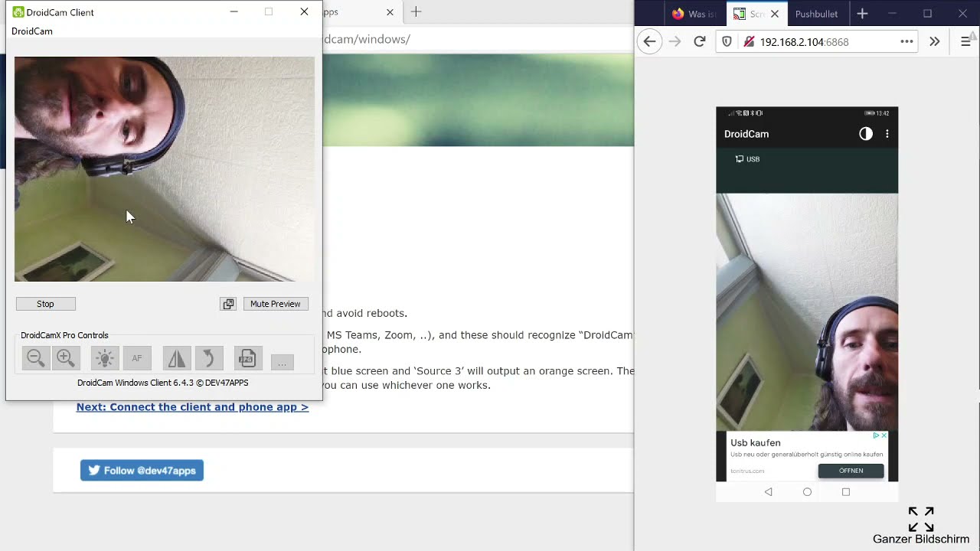Open the DroidCam menu
Image resolution: width=980 pixels, height=551 pixels.
coord(32,31)
